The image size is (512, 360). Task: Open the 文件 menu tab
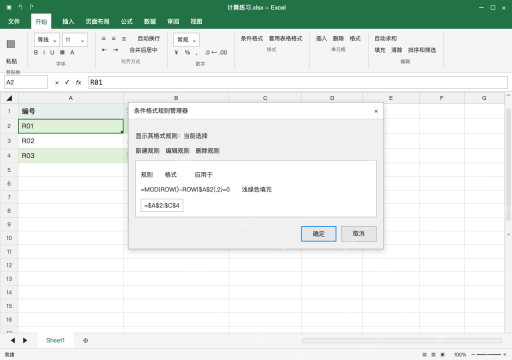(14, 21)
